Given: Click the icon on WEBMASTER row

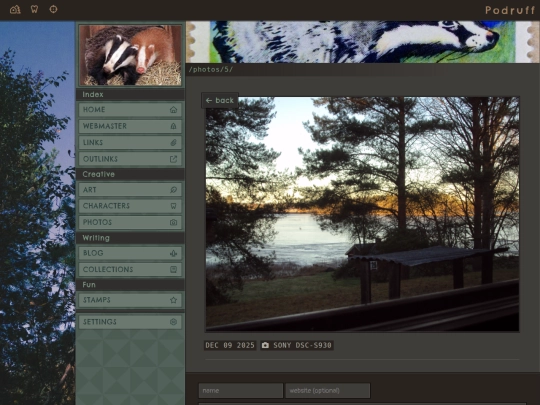Looking at the screenshot, I should coord(173,126).
